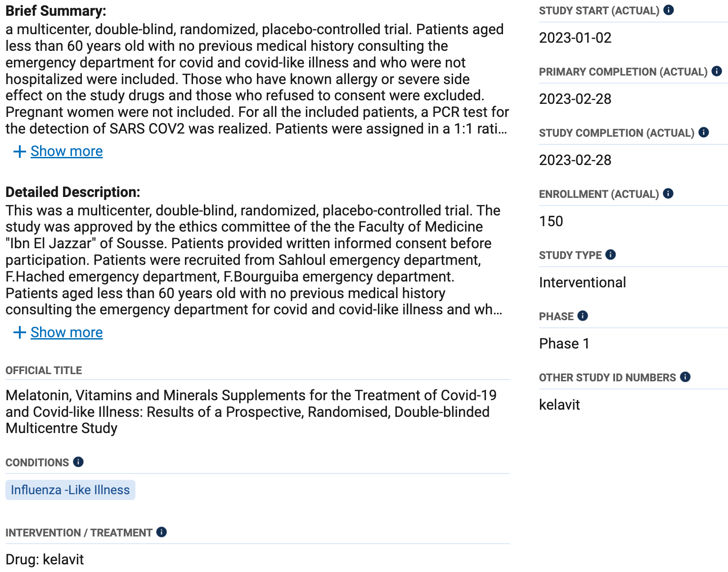Expand Detailed Description with Show more
Viewport: 728px width, 572px height.
click(67, 332)
